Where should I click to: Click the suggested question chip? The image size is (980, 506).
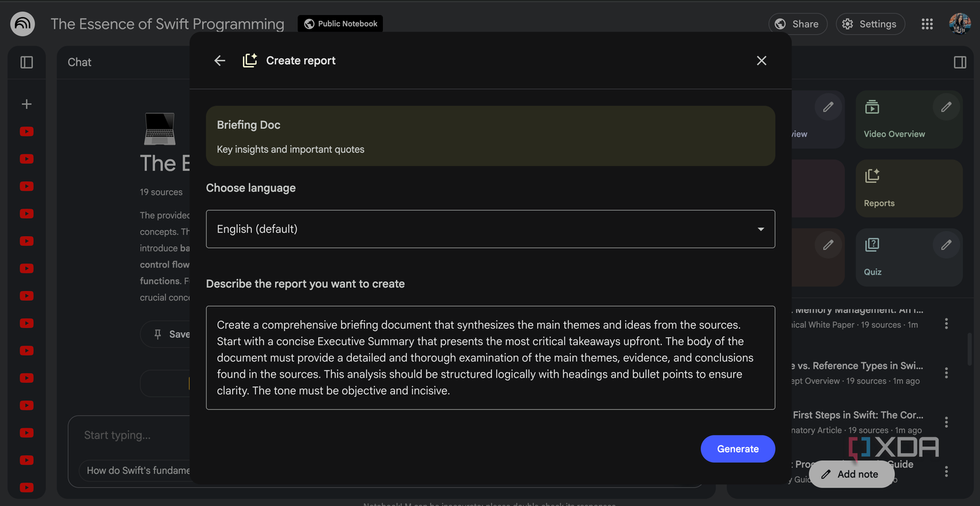(x=134, y=470)
